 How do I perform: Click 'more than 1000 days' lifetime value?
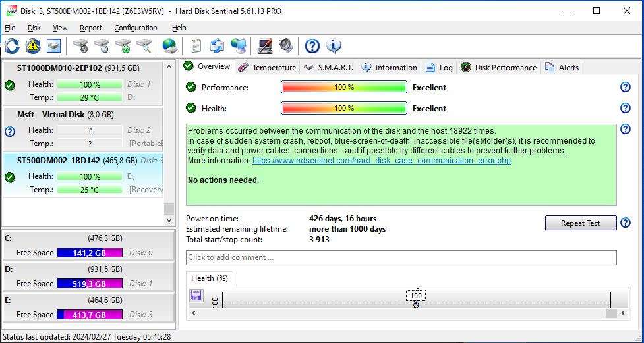347,229
